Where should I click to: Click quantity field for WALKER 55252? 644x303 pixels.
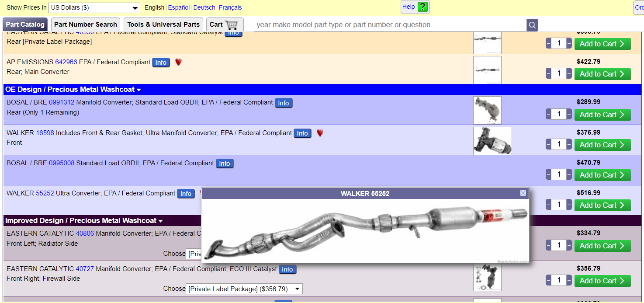(x=559, y=205)
